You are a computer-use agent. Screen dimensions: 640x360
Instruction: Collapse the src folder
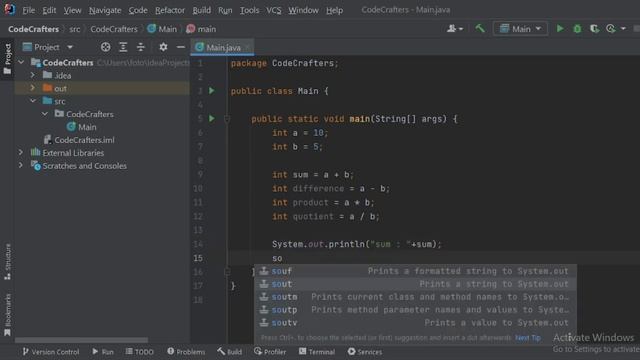pos(33,101)
